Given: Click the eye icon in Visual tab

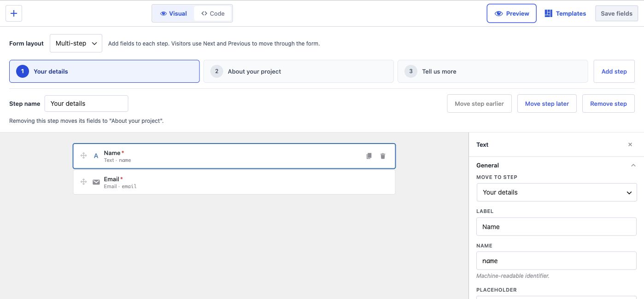Looking at the screenshot, I should 163,13.
